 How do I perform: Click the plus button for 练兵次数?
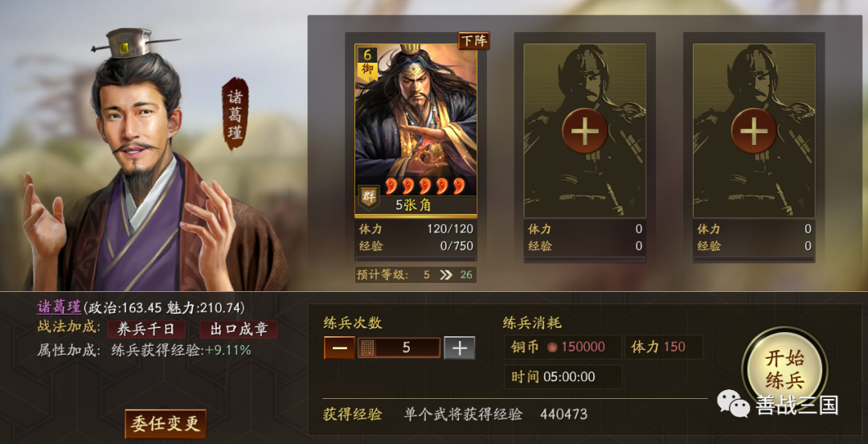click(x=460, y=348)
